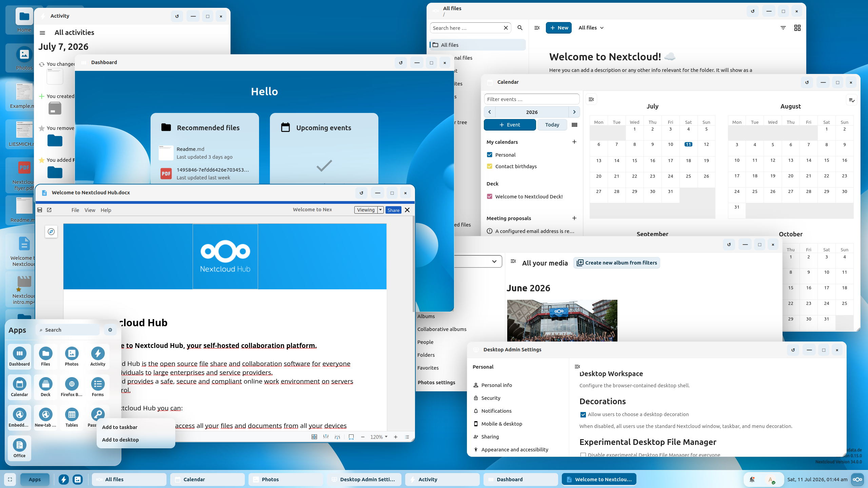Open filter icon in All files window
Screen dimensions: 868x488
783,28
